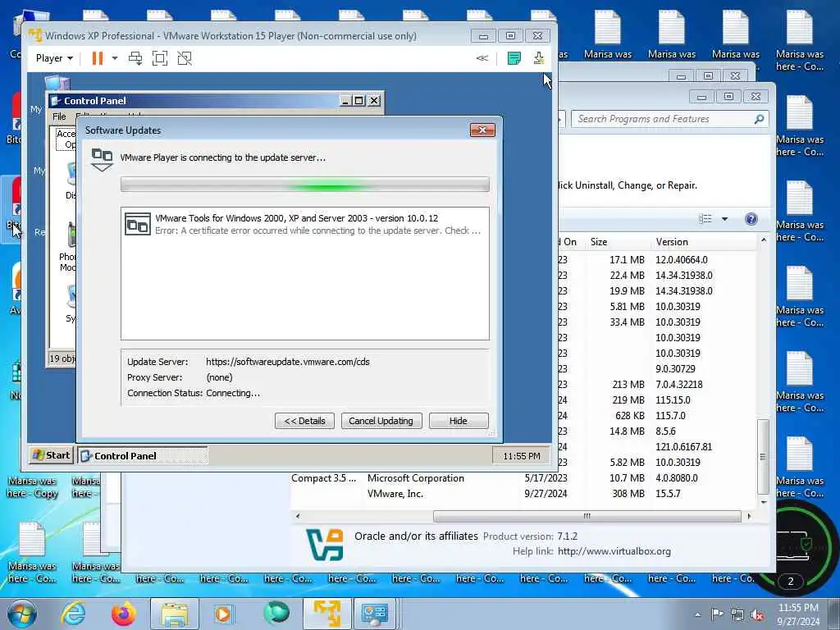Click the update server URL text

coord(288,362)
